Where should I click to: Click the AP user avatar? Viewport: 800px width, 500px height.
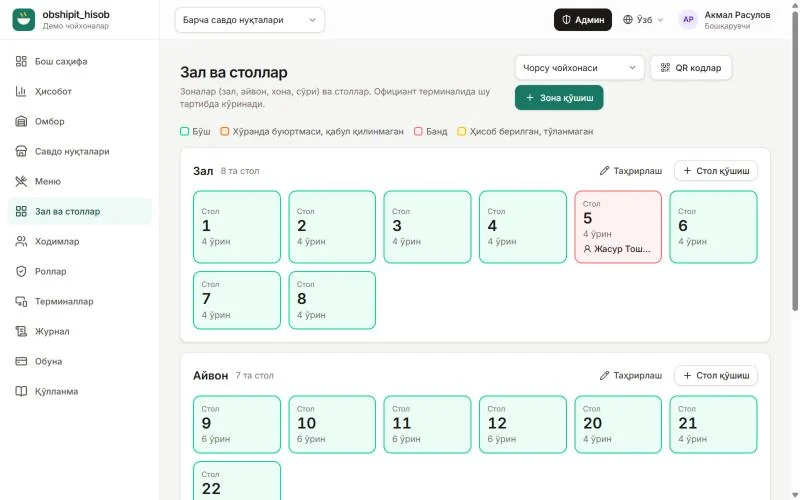pos(688,19)
